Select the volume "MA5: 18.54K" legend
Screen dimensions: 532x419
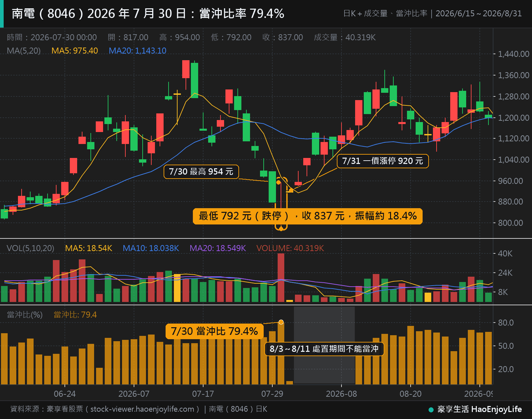click(x=89, y=248)
